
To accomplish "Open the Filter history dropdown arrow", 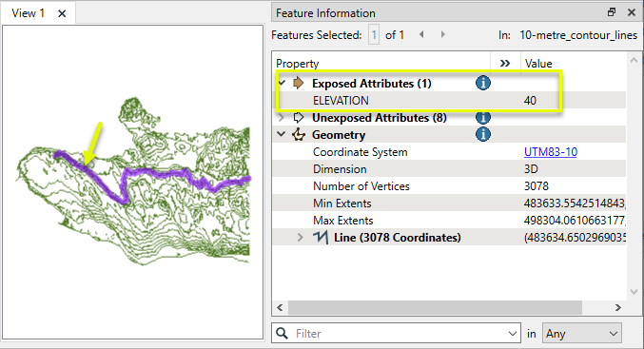I will pos(512,334).
